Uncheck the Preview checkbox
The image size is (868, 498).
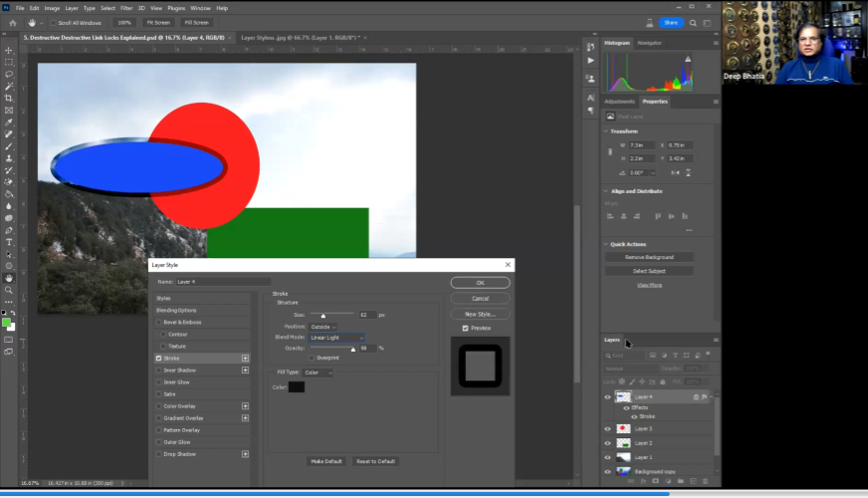point(465,328)
